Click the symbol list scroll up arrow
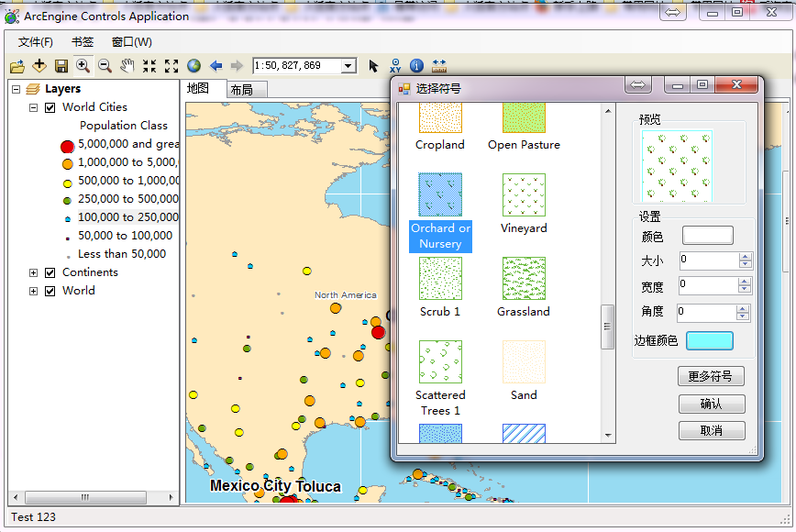Screen dimensions: 796x532 [608, 111]
